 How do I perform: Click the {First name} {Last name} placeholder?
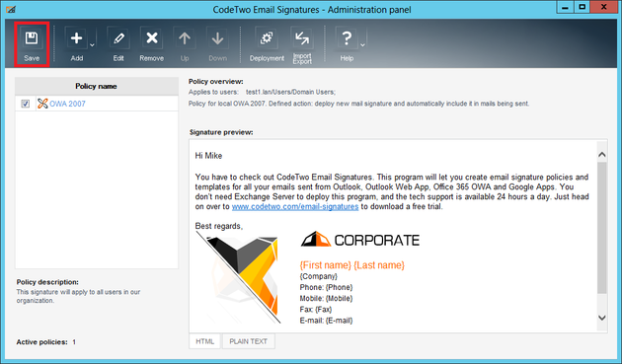[351, 265]
